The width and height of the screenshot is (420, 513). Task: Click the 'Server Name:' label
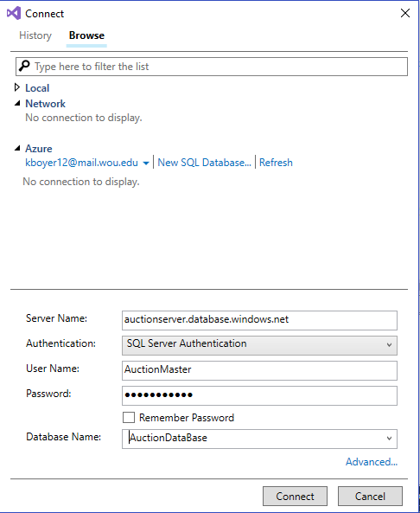[x=56, y=318]
